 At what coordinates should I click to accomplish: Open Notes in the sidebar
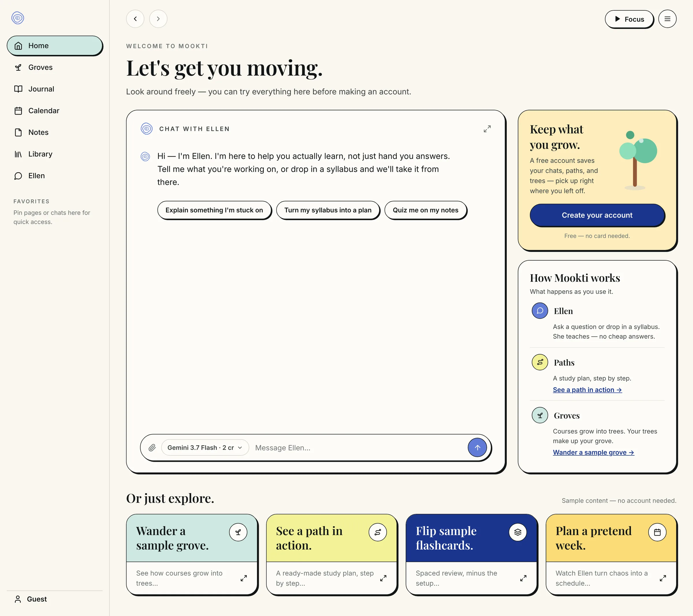tap(55, 132)
